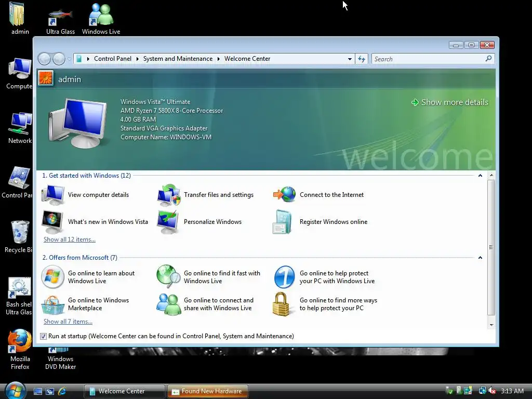This screenshot has height=399, width=532.
Task: Click the 'Computer Name: WINDOWS-VM' text
Action: click(x=166, y=137)
